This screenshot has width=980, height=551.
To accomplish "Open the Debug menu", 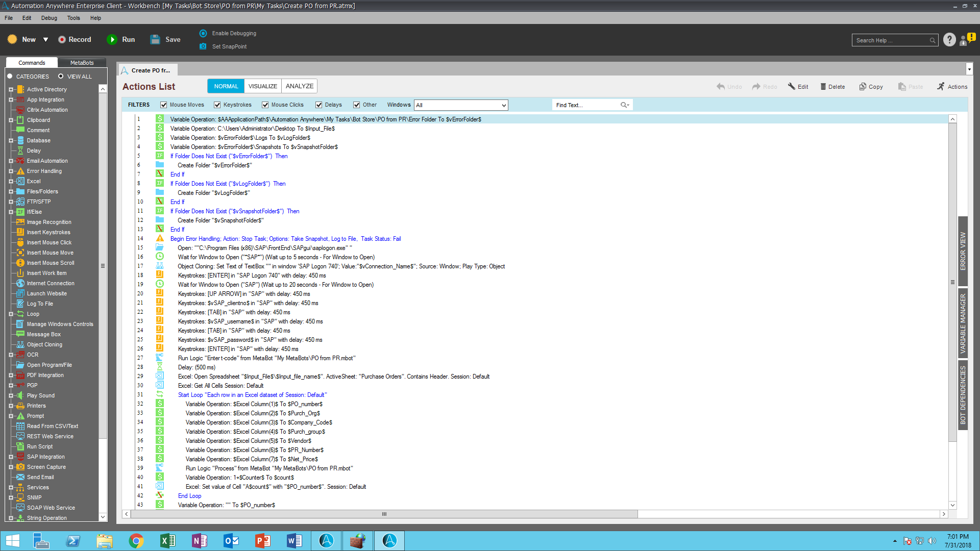I will click(49, 18).
